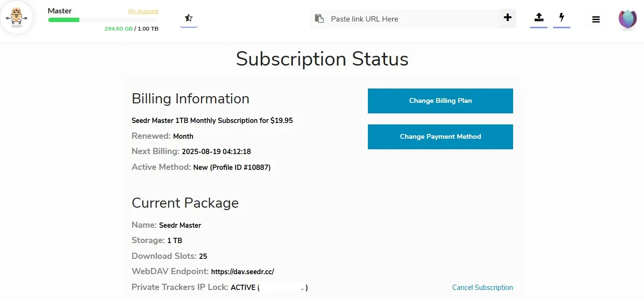The height and width of the screenshot is (300, 644).
Task: Click the Subscription Status heading
Action: [x=322, y=59]
